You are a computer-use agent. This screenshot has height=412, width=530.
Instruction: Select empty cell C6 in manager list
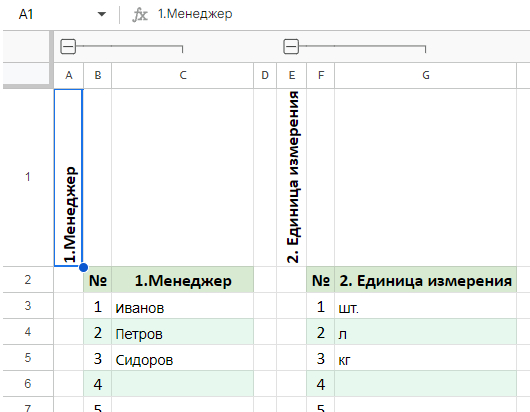(183, 384)
